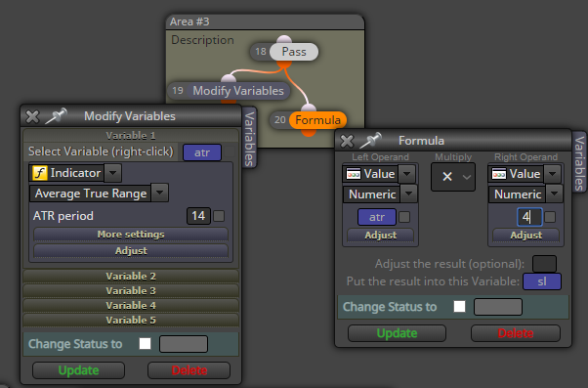Pin the Modify Variables panel
The width and height of the screenshot is (588, 388).
point(57,115)
